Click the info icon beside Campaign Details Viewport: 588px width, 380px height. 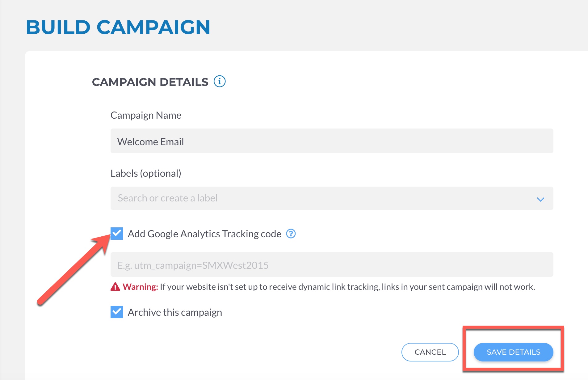(220, 82)
